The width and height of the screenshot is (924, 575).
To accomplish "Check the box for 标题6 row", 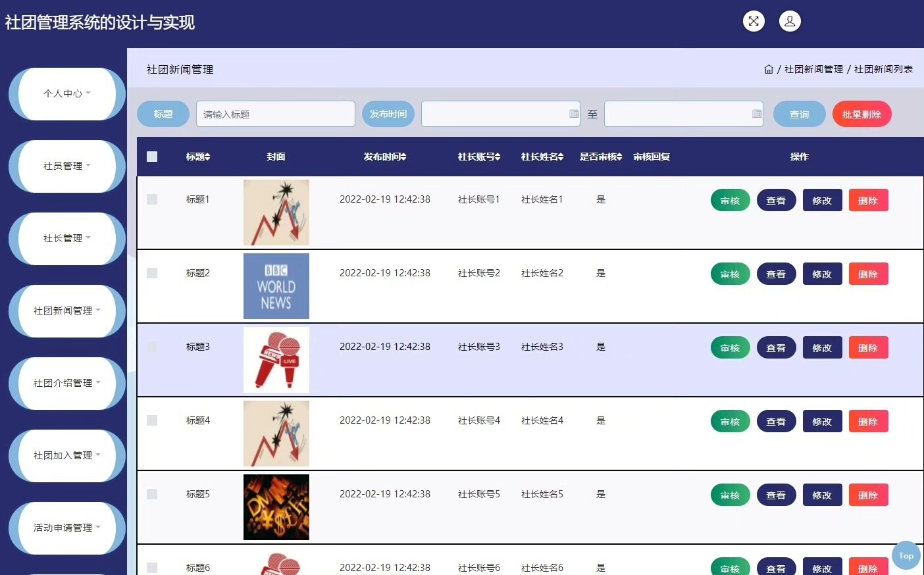I will point(152,568).
